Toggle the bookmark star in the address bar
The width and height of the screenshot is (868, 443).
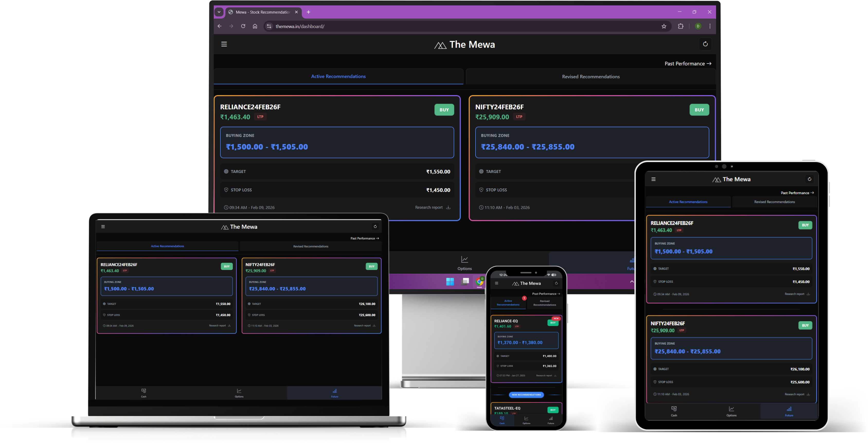coord(664,26)
